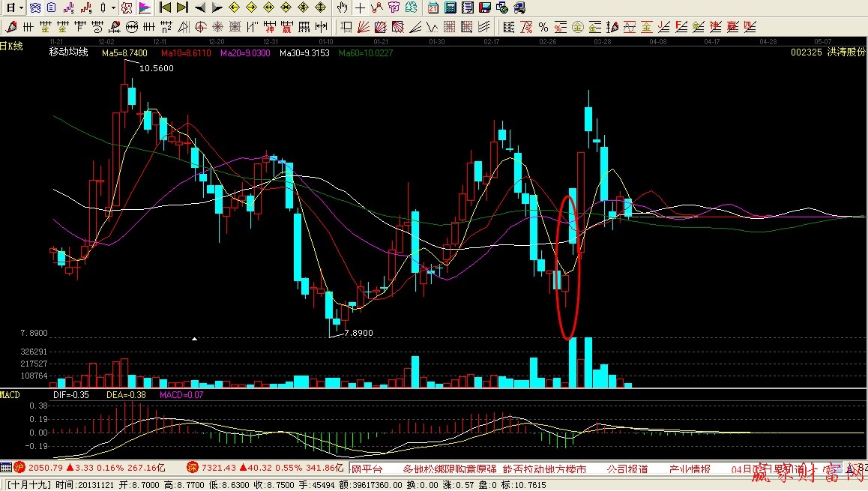The height and width of the screenshot is (491, 868).
Task: Select the percent sign drawing tool
Action: (x=543, y=28)
